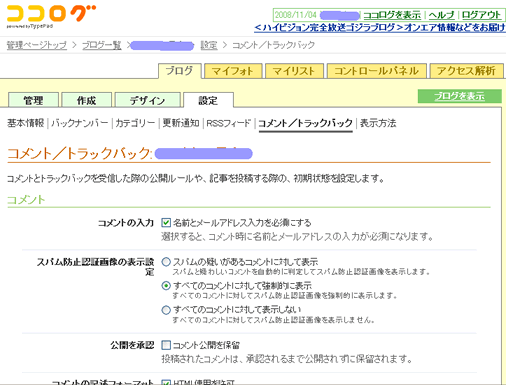The image size is (506, 385).
Task: Click the スパム防止認証画像の表示設定 label
Action: tap(95, 267)
